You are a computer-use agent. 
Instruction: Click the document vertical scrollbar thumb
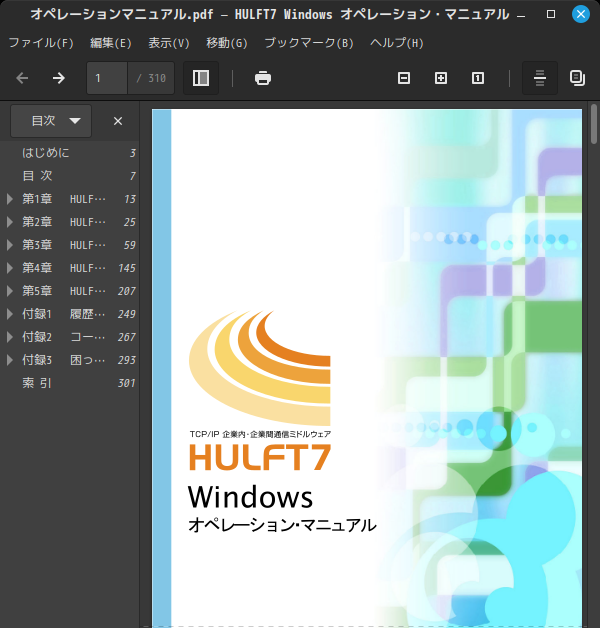click(594, 124)
